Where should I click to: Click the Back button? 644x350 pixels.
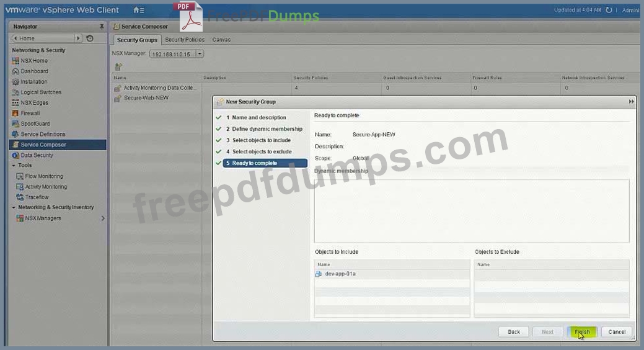click(x=514, y=332)
